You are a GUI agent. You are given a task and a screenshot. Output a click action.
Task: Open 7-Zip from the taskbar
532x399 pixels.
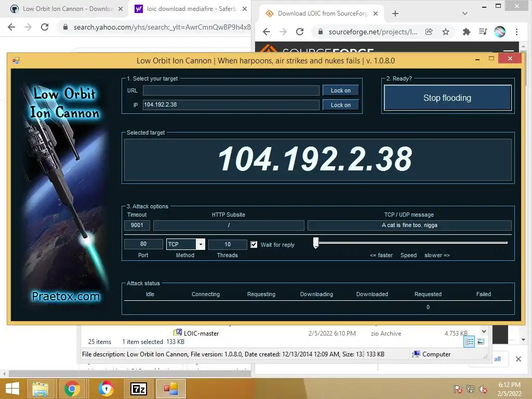(x=139, y=389)
